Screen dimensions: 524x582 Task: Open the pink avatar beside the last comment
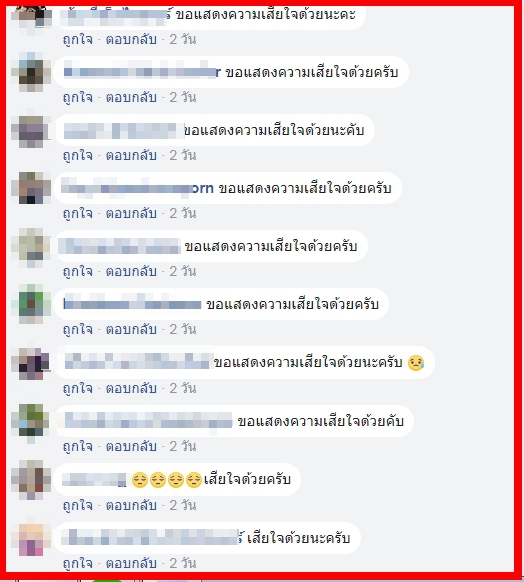pyautogui.click(x=31, y=539)
